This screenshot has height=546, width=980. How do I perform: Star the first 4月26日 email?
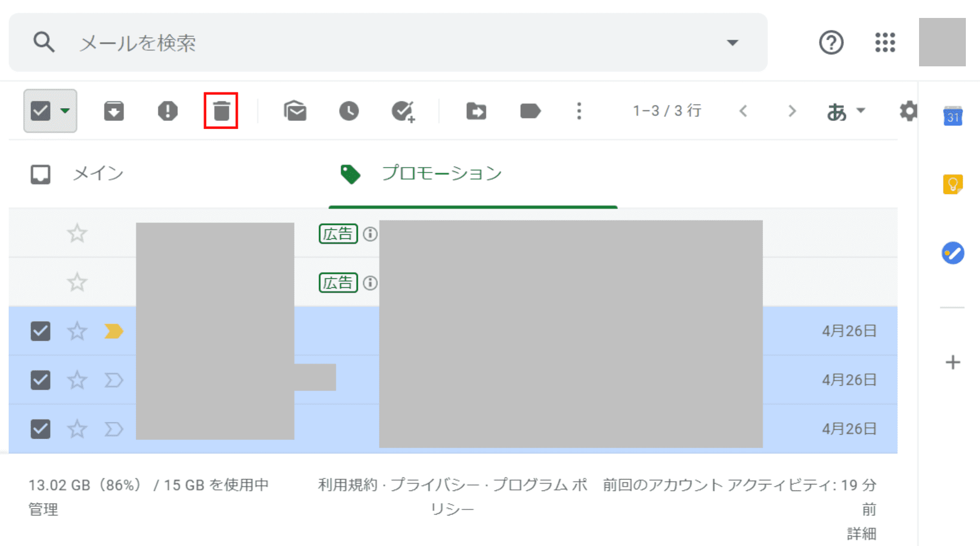[77, 331]
